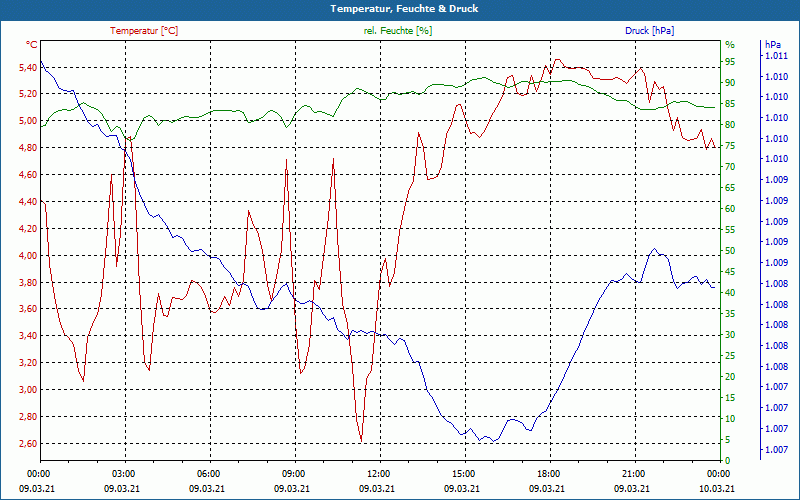Click temperature axis value 5,20
Screen dimensions: 800x500
[28, 94]
